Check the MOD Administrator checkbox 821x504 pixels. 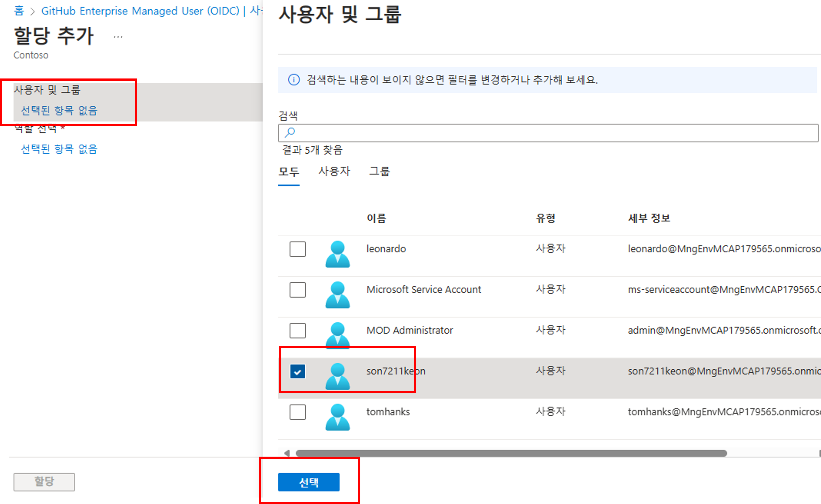click(x=298, y=330)
